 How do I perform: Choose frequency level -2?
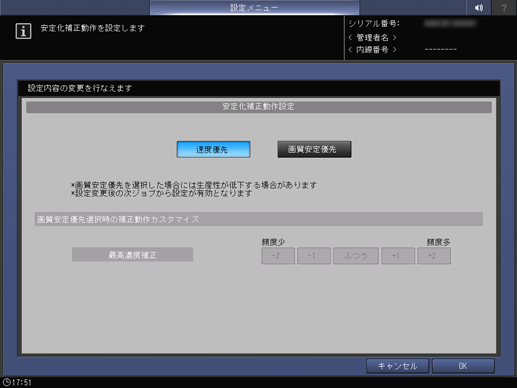pyautogui.click(x=278, y=256)
